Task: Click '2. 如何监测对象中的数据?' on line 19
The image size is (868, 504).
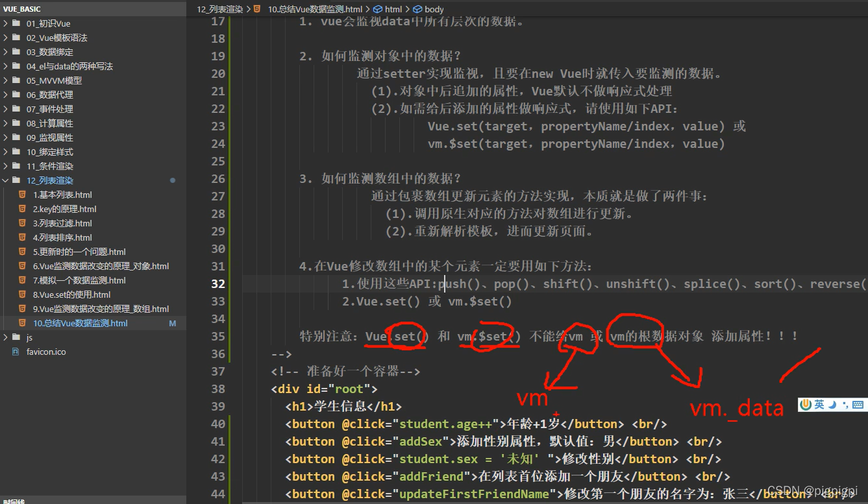Action: tap(380, 56)
